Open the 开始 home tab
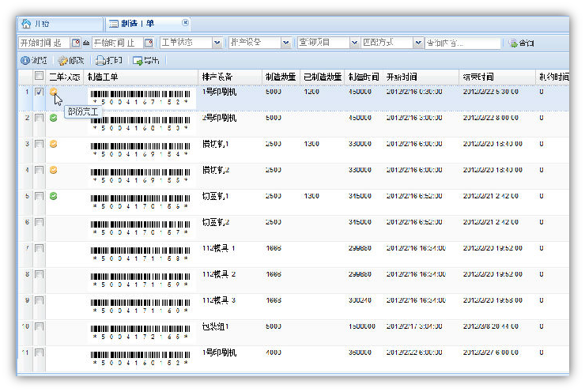Image resolution: width=585 pixels, height=392 pixels. coord(60,24)
